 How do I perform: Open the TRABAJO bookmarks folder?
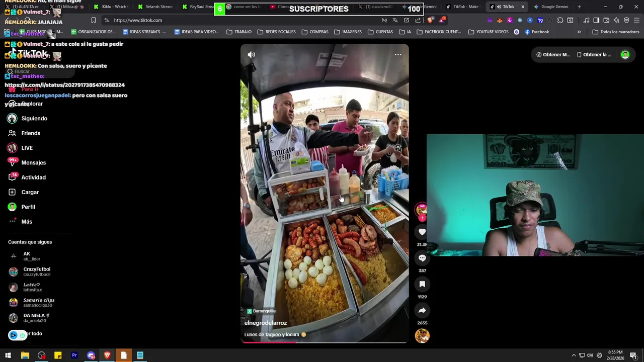point(239,32)
